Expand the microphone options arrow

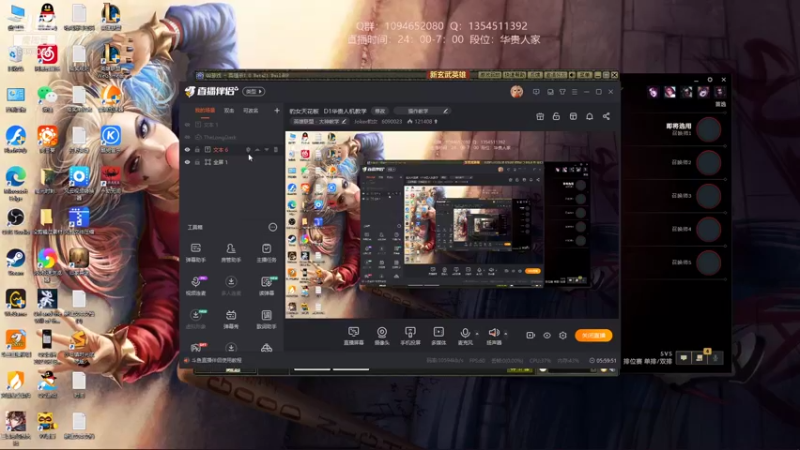[x=477, y=334]
